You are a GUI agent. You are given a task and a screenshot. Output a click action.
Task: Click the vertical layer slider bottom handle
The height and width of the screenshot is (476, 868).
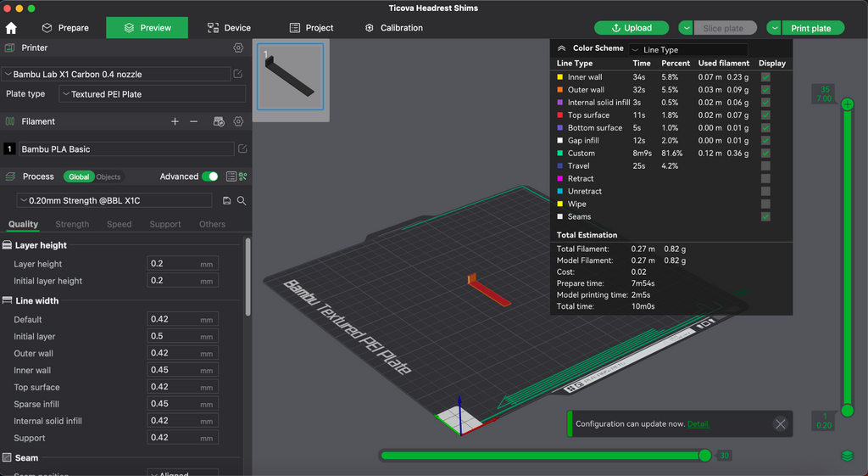847,410
